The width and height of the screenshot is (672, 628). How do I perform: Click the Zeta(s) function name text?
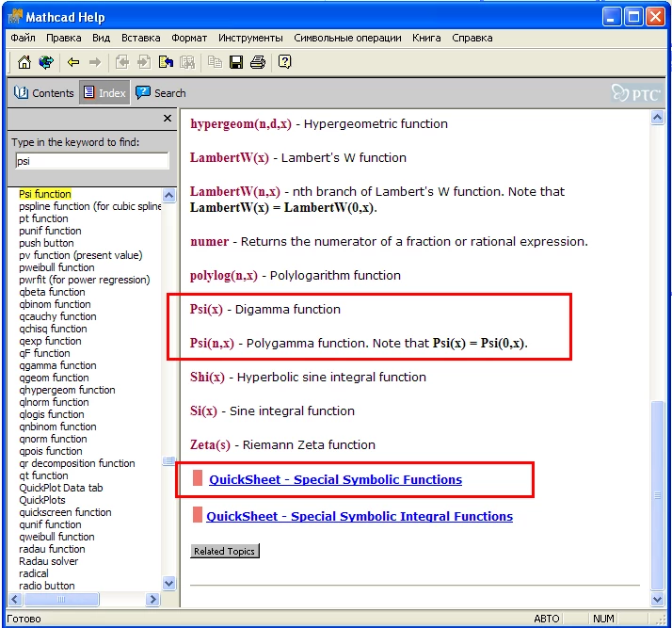pos(210,444)
